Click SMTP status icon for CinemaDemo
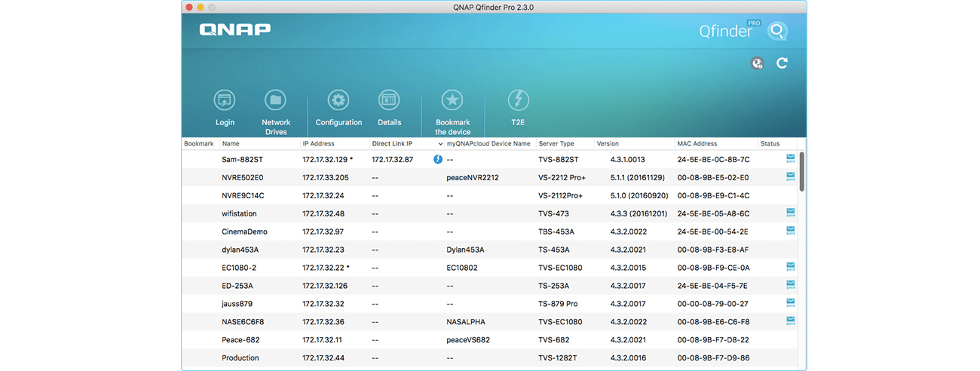Screen dimensions: 980x371 791,231
